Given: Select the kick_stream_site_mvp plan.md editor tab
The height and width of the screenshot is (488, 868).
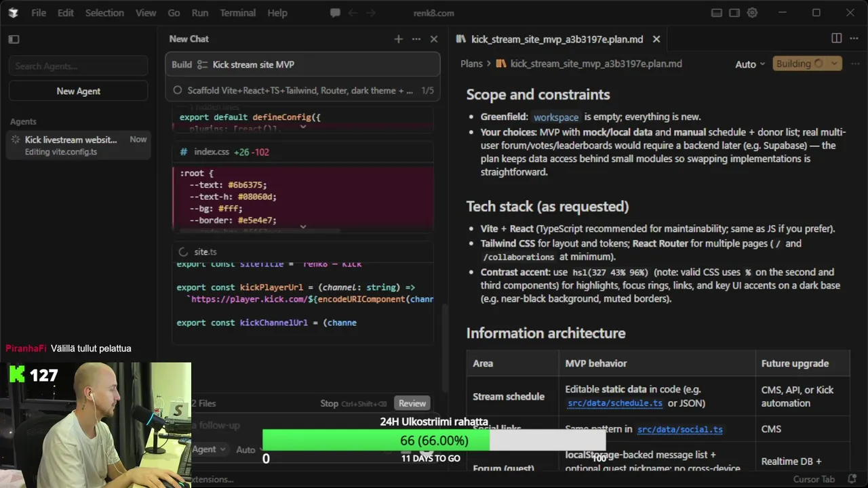Looking at the screenshot, I should (x=557, y=39).
